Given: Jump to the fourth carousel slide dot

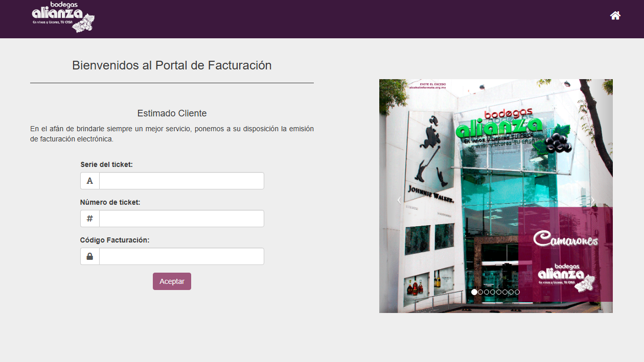Looking at the screenshot, I should (493, 292).
